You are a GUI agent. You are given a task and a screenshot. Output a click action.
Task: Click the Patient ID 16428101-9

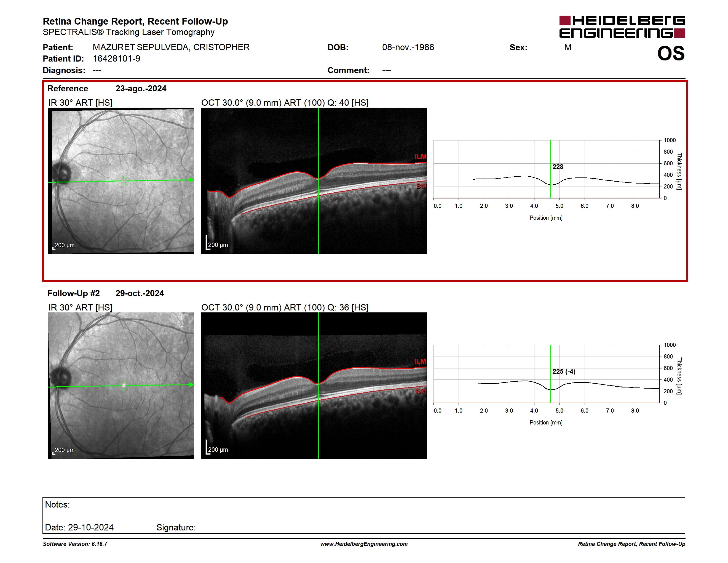[x=116, y=59]
